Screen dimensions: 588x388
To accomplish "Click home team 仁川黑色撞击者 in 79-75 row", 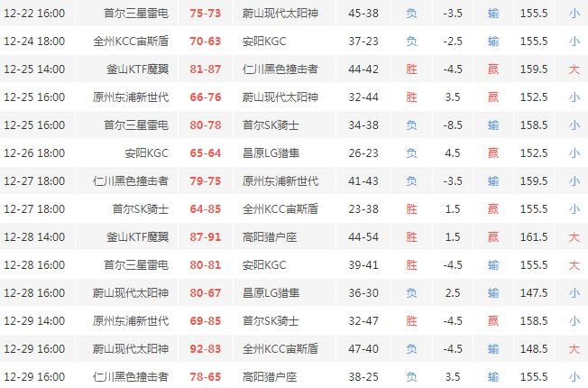I will pos(131,181).
